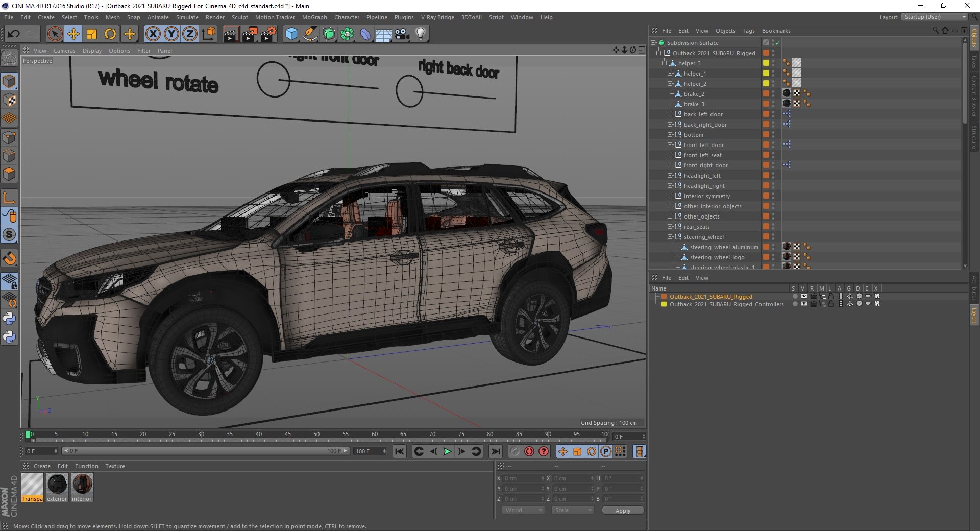This screenshot has width=980, height=531.
Task: Click the Objects panel vertical scrollbar
Action: (965, 82)
